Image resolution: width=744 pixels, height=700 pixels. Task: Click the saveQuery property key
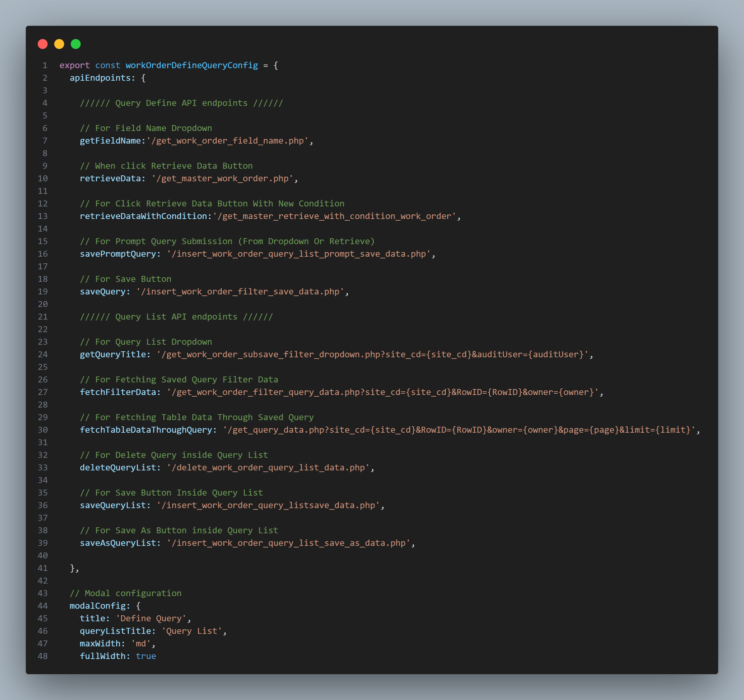coord(103,291)
